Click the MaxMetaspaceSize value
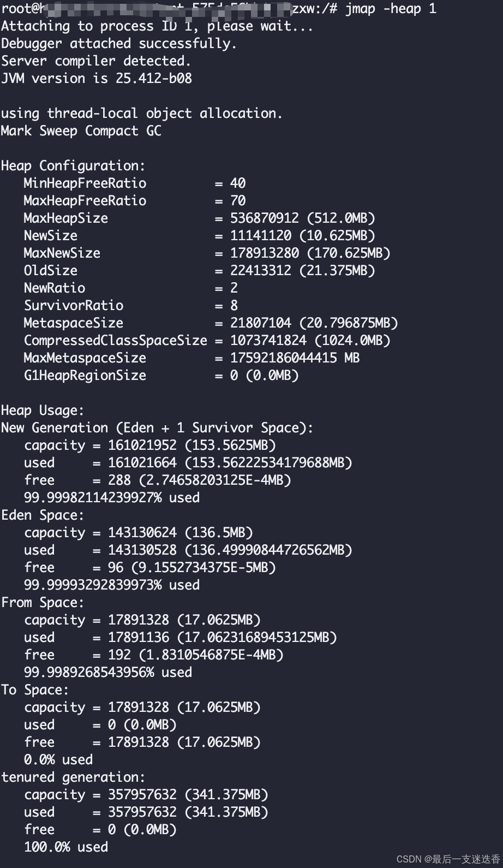The image size is (503, 868). (295, 358)
